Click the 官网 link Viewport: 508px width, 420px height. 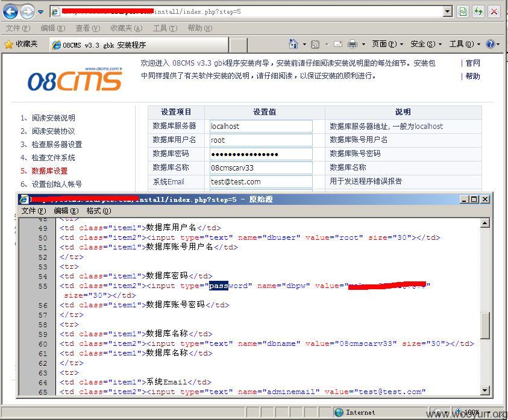472,63
